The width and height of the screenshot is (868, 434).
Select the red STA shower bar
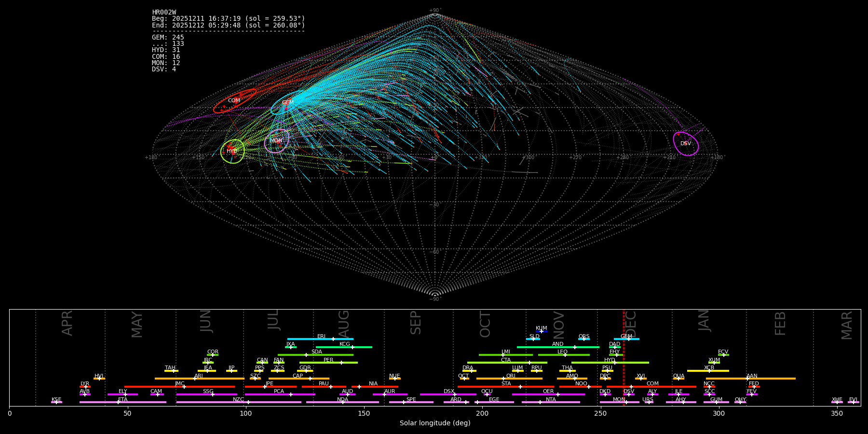click(506, 387)
